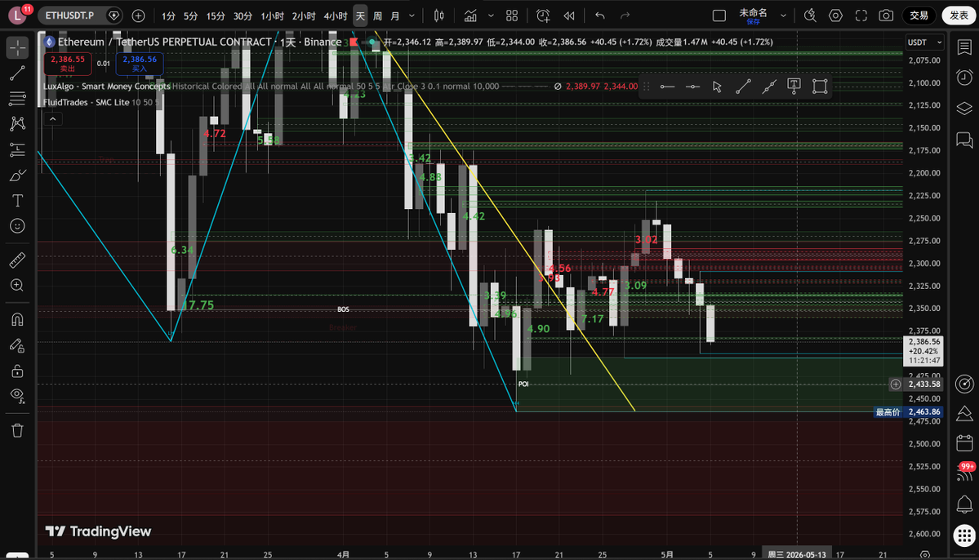Hide all drawings with the eye icon
This screenshot has width=979, height=560.
pos(17,396)
